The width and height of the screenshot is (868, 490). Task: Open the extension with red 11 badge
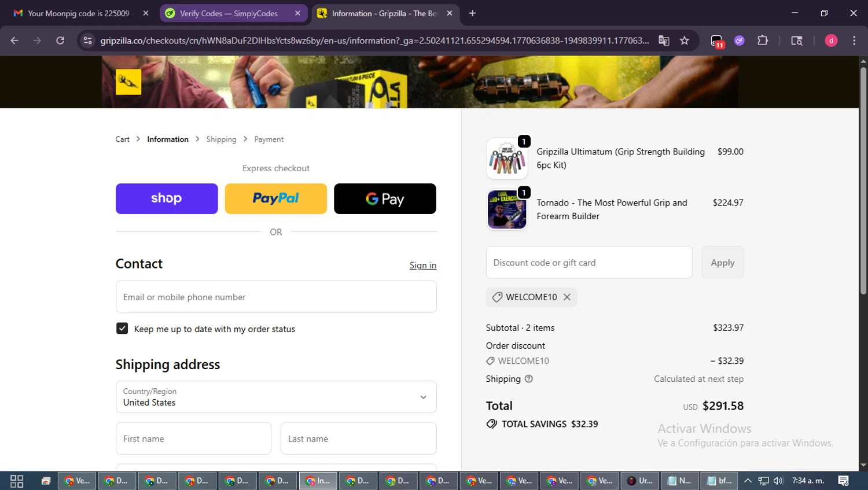pyautogui.click(x=717, y=41)
